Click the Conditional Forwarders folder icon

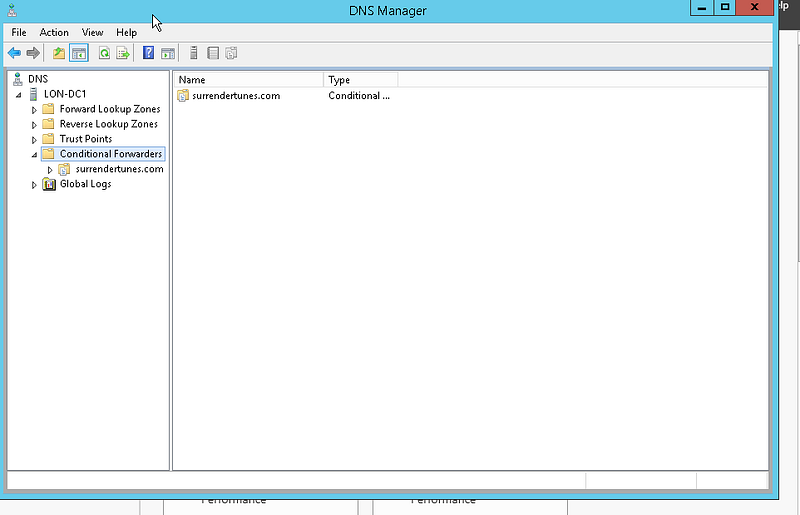[x=48, y=154]
